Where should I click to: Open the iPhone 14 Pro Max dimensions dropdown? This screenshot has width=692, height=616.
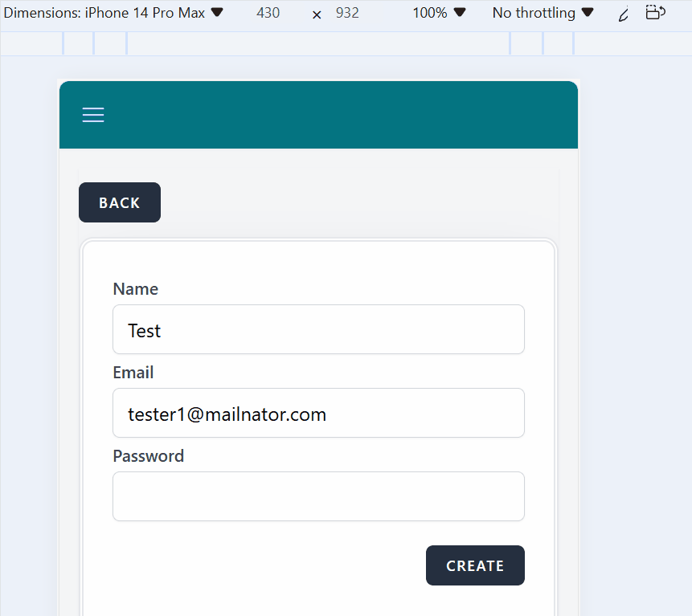click(113, 13)
